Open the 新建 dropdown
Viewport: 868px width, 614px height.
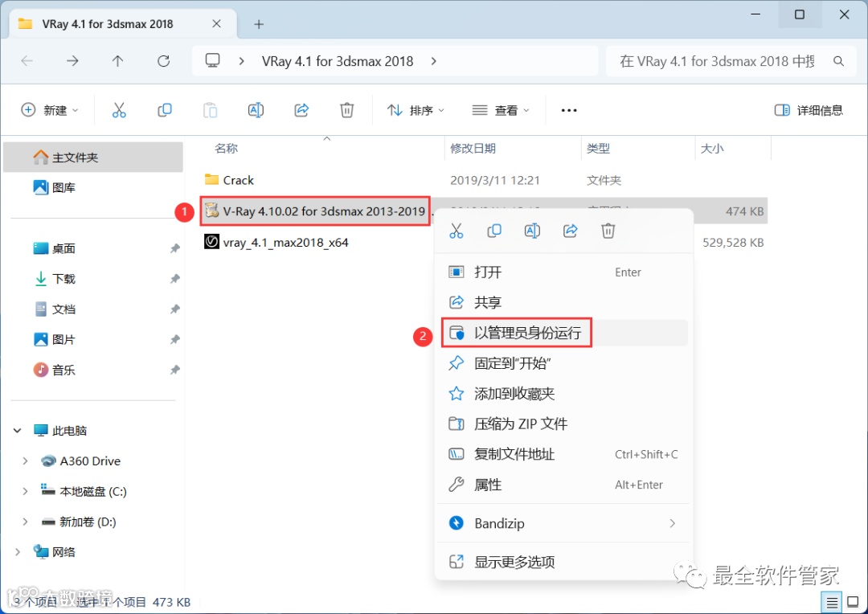[x=50, y=110]
